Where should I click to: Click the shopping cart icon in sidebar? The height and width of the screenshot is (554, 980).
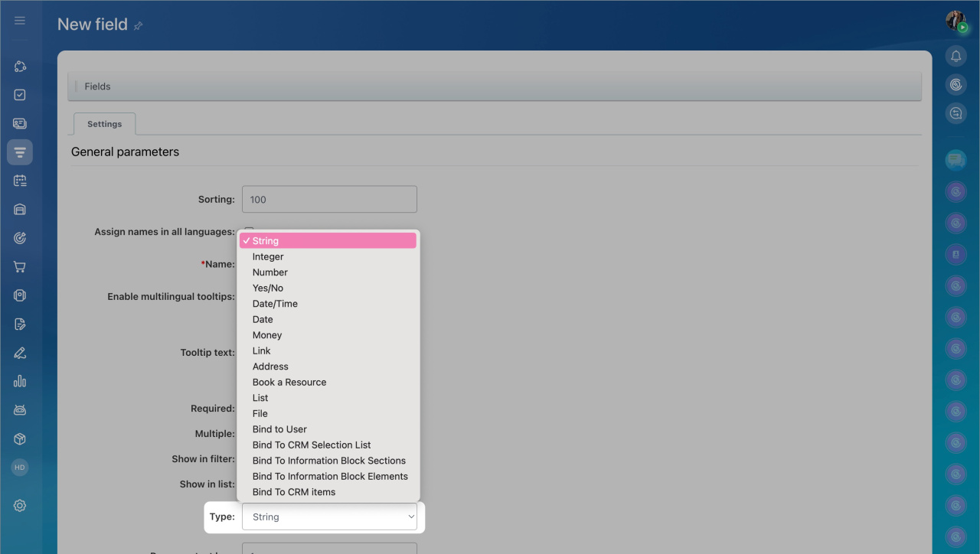(20, 267)
